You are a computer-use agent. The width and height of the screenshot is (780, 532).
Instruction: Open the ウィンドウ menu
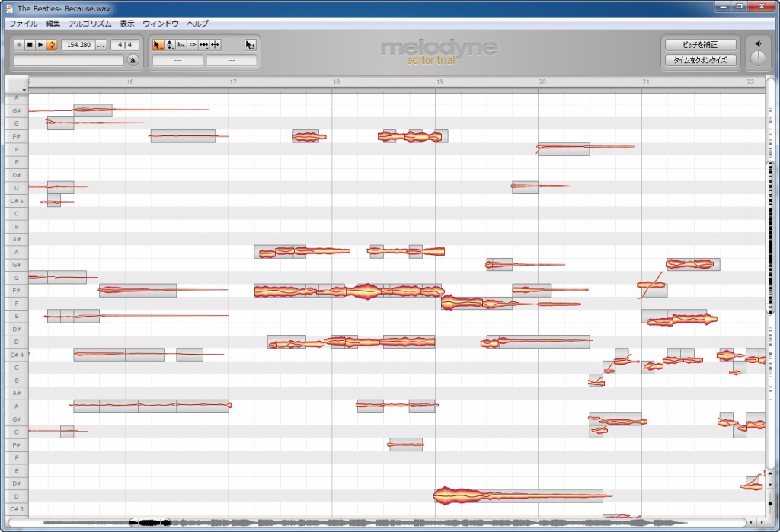161,24
